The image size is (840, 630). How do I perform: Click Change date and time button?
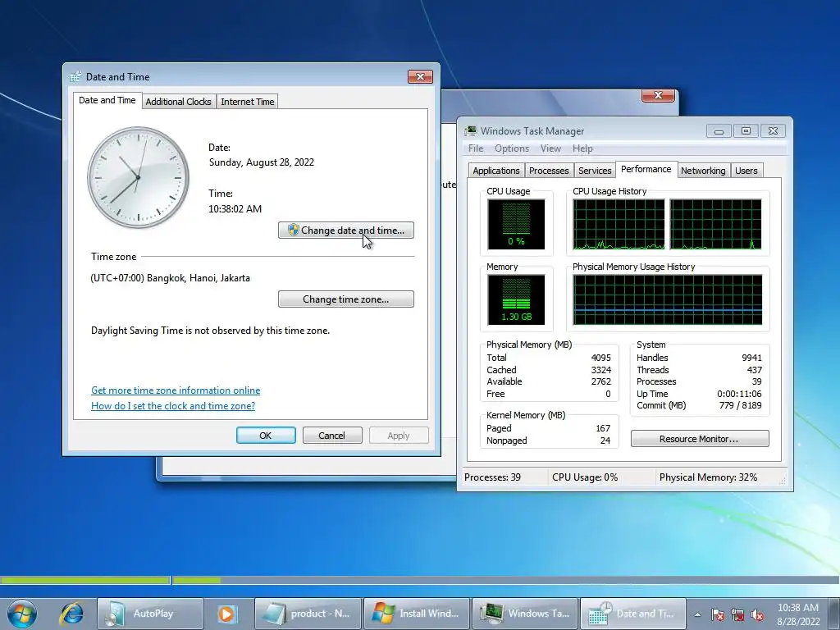(x=346, y=231)
